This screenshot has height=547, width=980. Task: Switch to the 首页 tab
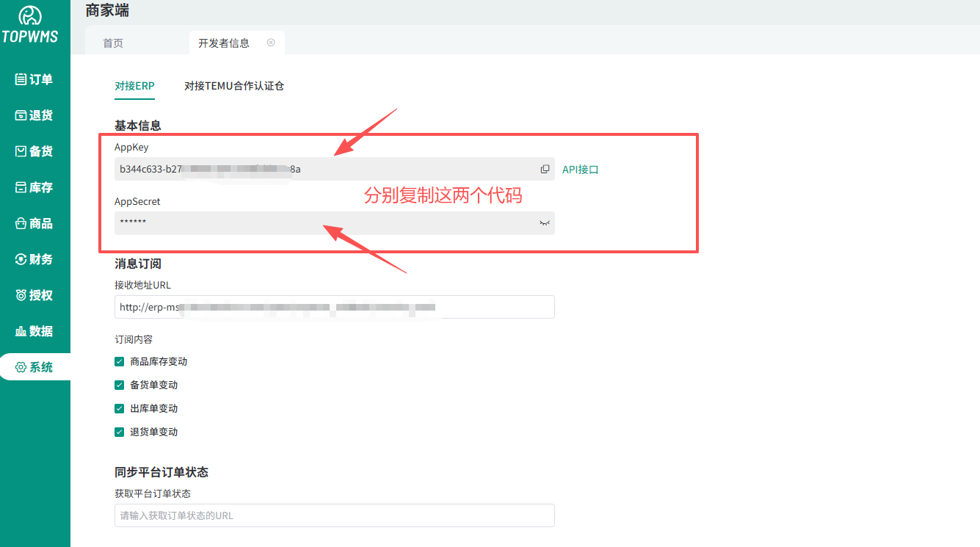pos(112,43)
